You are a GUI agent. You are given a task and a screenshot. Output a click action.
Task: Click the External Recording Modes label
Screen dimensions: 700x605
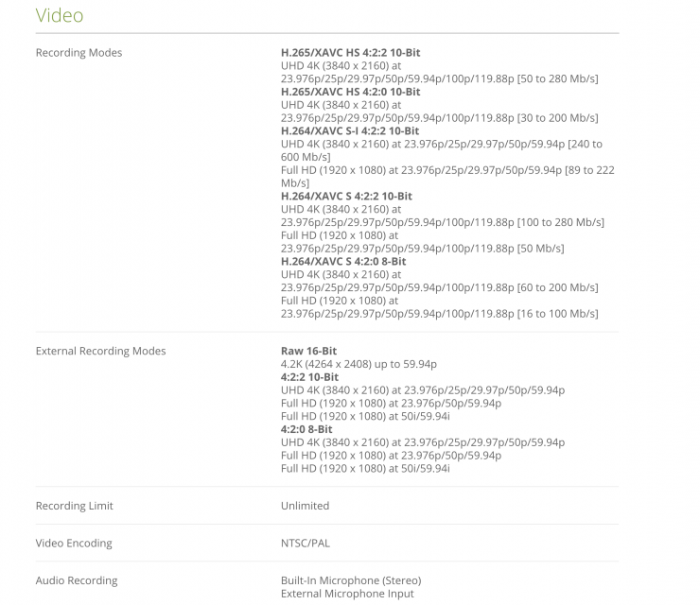(x=100, y=351)
